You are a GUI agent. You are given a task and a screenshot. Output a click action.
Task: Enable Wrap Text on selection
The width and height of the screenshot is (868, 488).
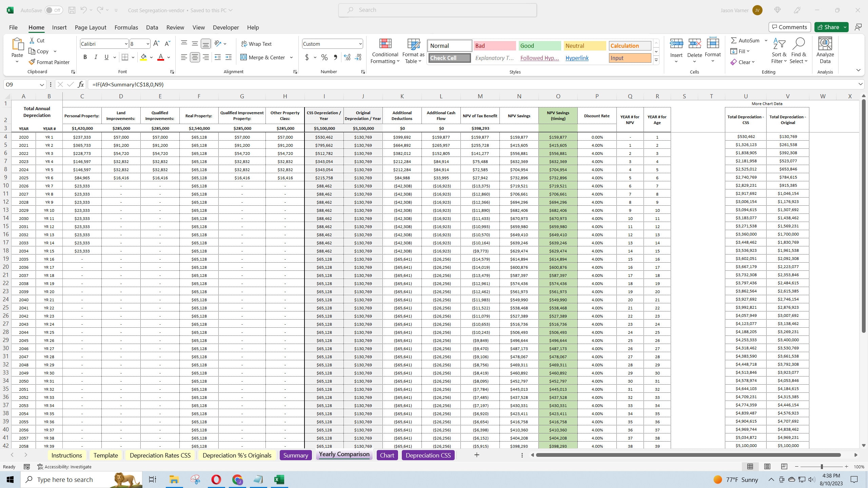pyautogui.click(x=257, y=43)
